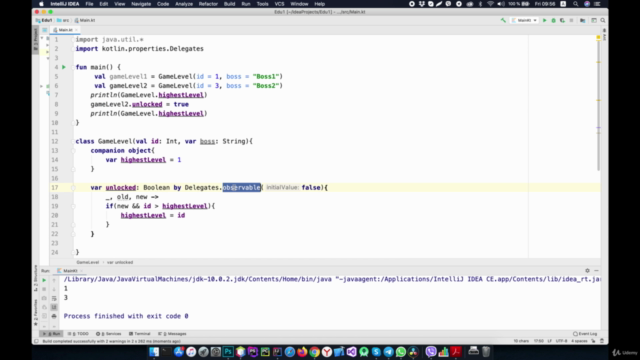Screen dimensions: 640x360
Task: Rerun the program in Run panel
Action: 44,280
